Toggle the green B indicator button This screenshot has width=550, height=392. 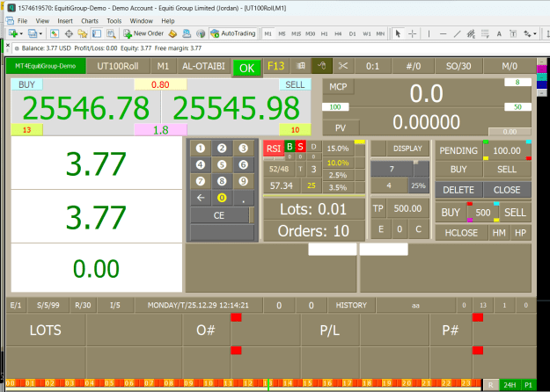click(290, 147)
